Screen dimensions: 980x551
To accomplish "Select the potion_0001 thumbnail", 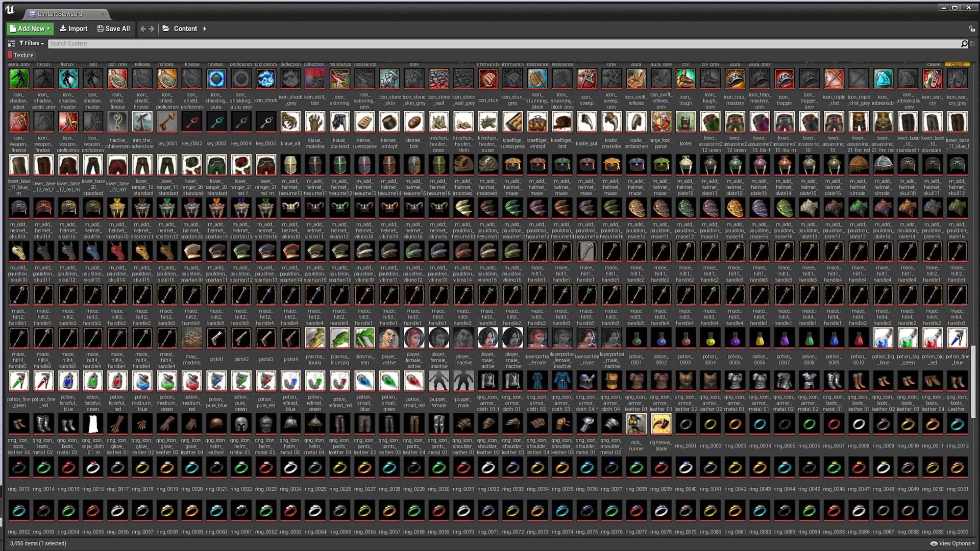I will pyautogui.click(x=636, y=338).
